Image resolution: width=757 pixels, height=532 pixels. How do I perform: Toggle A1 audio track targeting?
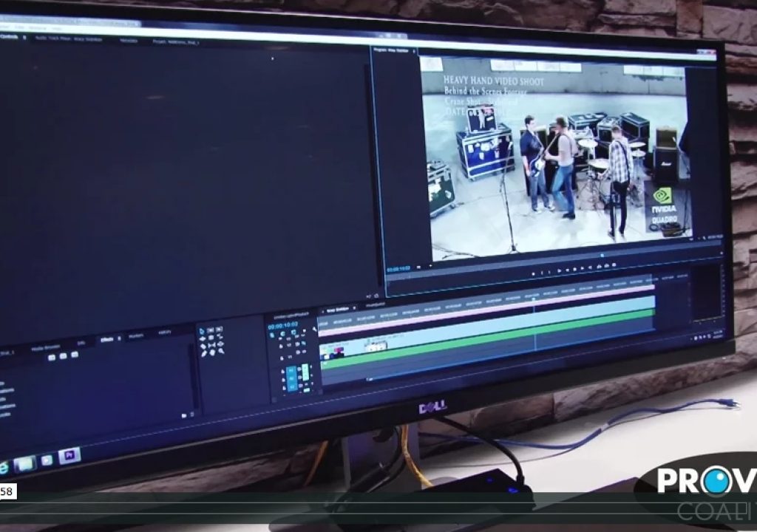(x=291, y=371)
